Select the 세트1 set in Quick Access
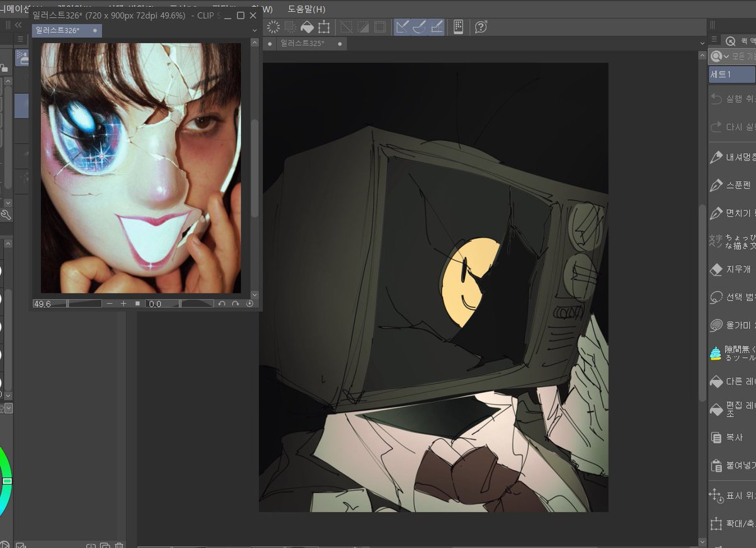Screen dimensions: 756x548 point(731,74)
